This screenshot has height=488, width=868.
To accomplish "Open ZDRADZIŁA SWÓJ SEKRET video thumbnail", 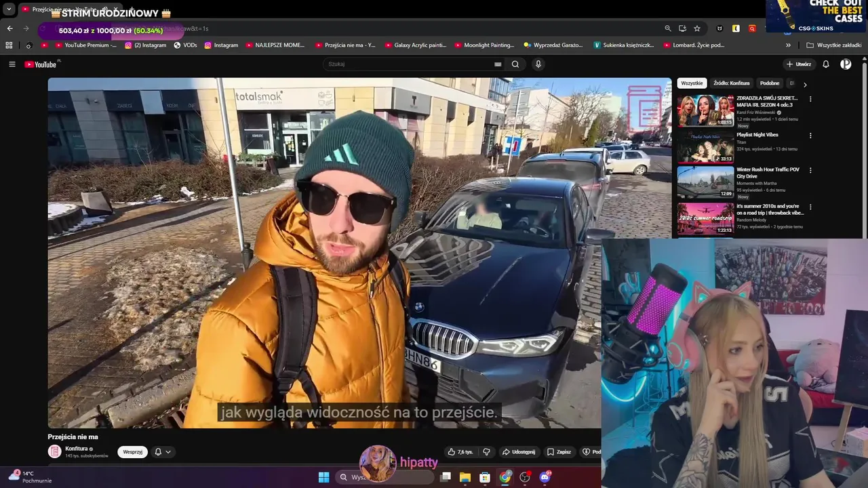I will coord(705,110).
